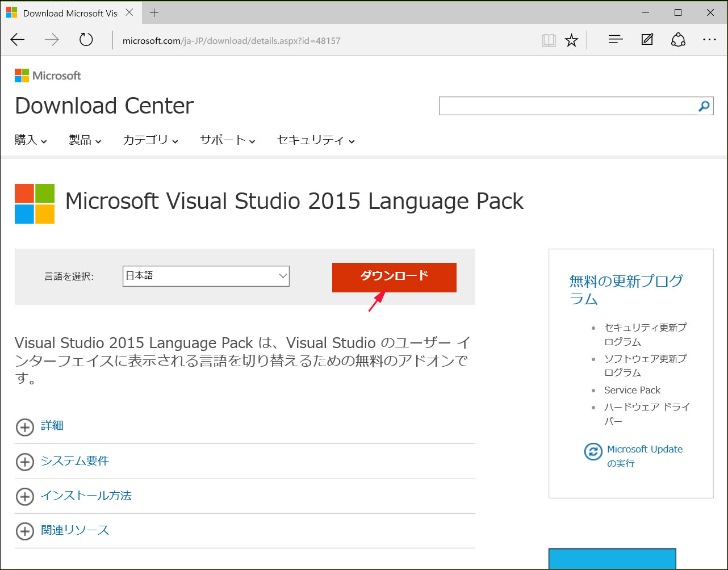Open Reading view book icon
Viewport: 728px width, 570px height.
point(549,40)
